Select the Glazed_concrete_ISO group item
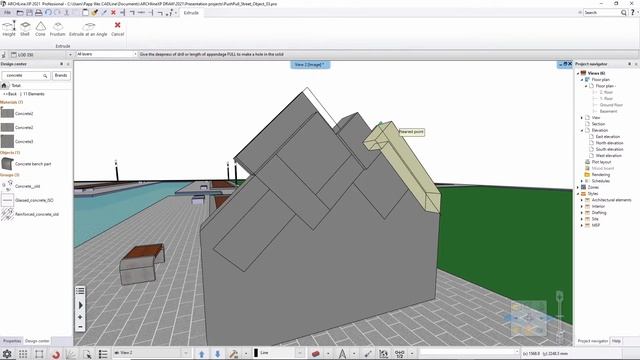Viewport: 640px width, 360px height. point(27,200)
